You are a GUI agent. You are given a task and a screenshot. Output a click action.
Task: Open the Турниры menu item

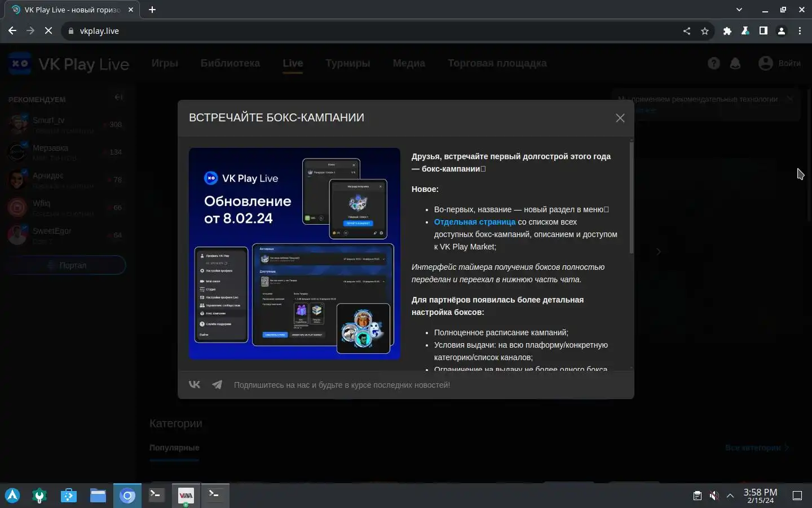point(347,63)
